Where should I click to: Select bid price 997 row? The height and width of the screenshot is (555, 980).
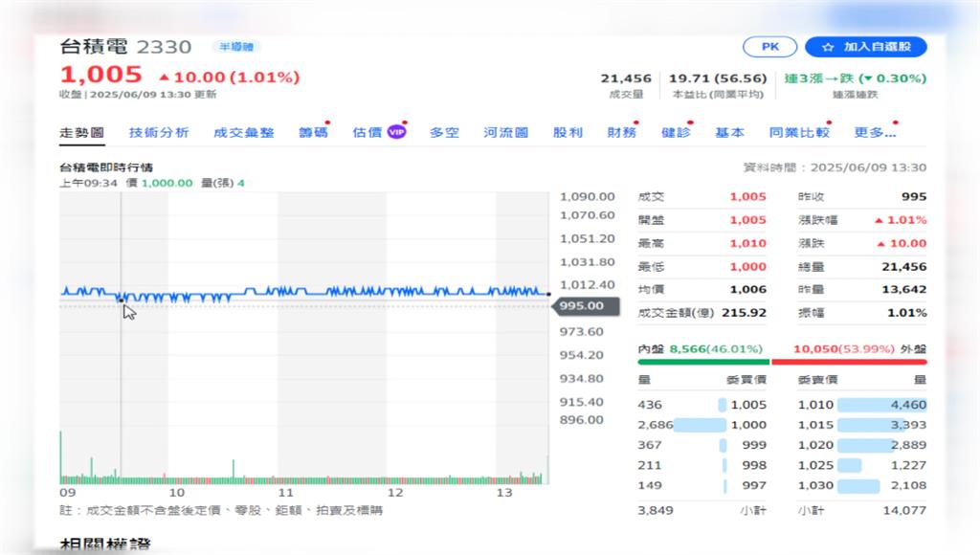(x=702, y=485)
